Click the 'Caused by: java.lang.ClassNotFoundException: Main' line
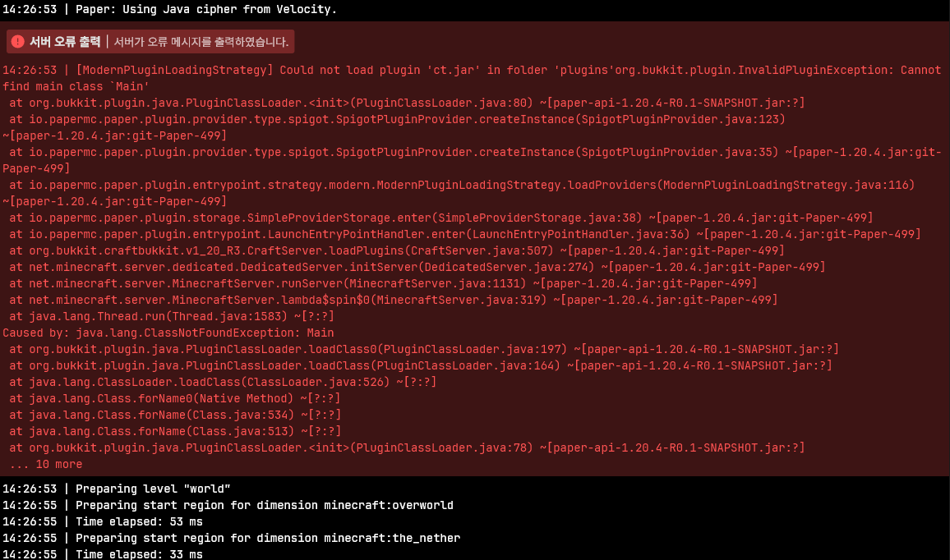The width and height of the screenshot is (950, 560). (168, 333)
